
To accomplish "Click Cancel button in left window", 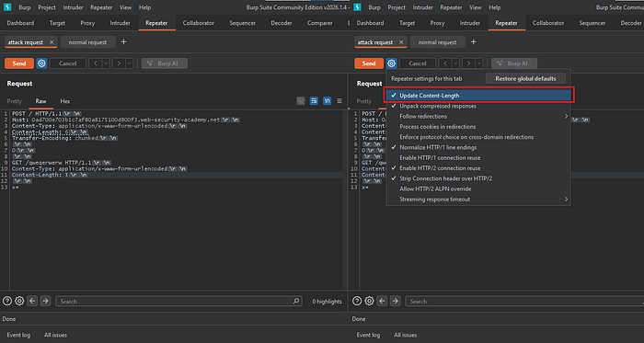I will [x=68, y=63].
